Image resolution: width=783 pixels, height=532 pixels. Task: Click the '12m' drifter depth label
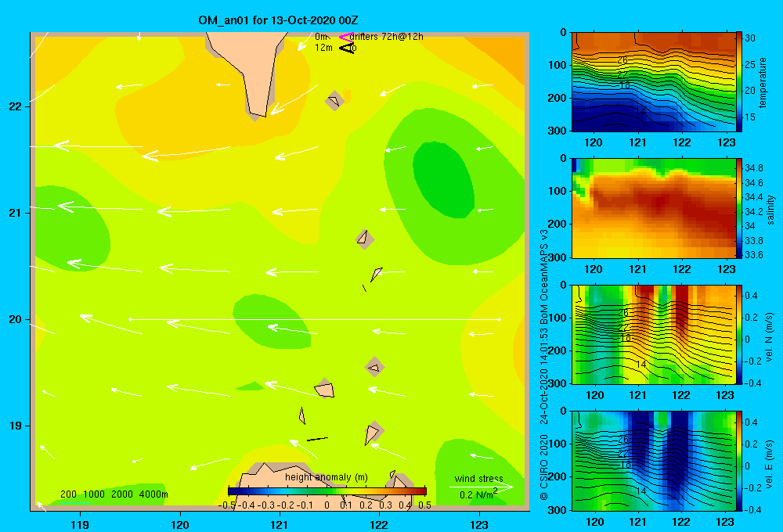pos(323,48)
